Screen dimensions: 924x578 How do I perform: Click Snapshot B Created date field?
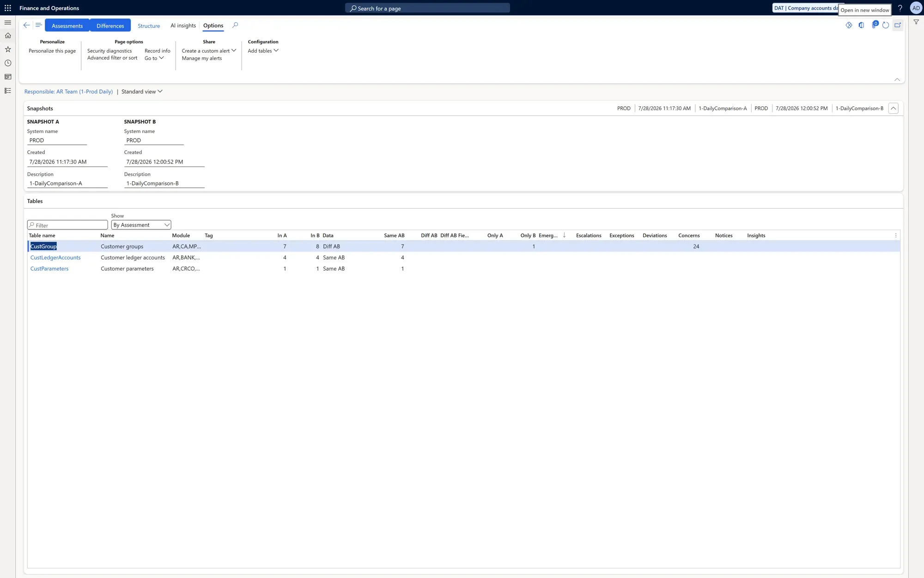pyautogui.click(x=164, y=162)
